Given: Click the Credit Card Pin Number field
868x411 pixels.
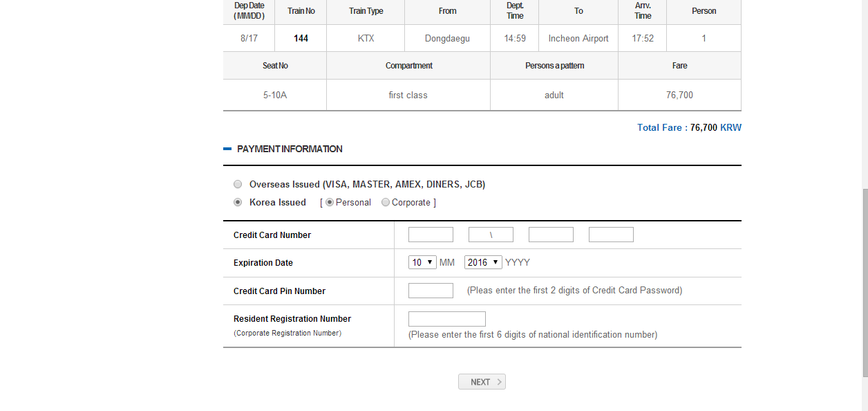Looking at the screenshot, I should (x=431, y=291).
